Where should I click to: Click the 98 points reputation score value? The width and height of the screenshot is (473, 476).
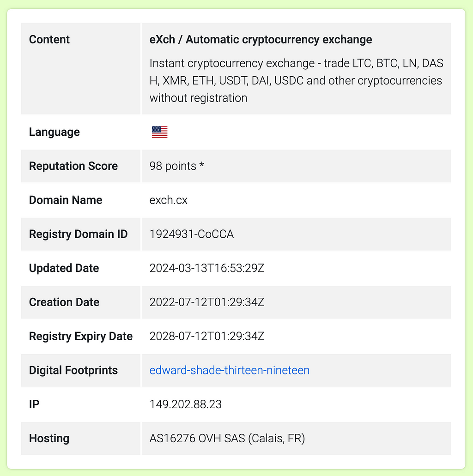173,166
